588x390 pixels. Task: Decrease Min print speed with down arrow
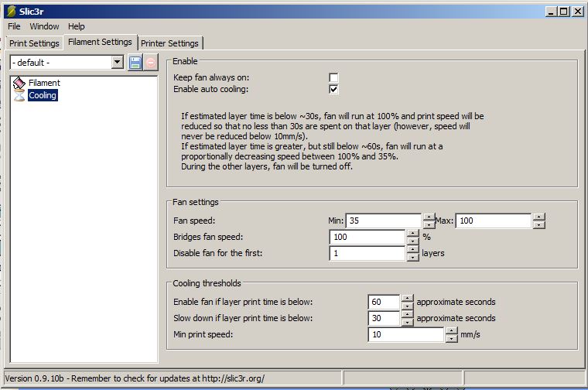[452, 338]
